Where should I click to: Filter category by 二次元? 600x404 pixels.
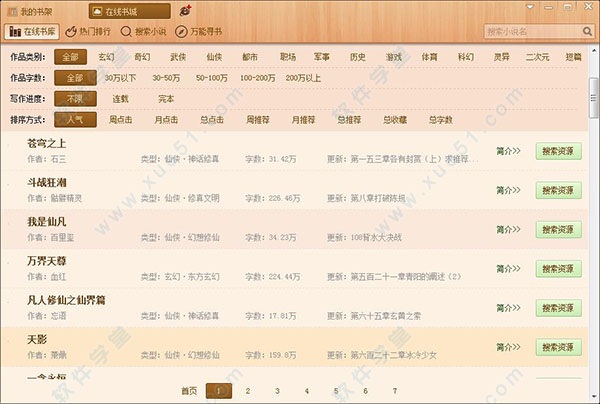tap(537, 57)
